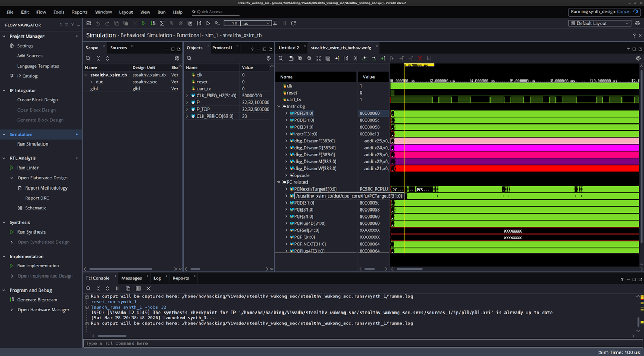Viewport: 644px width, 356px height.
Task: Save the waveform configuration using the floppy icon
Action: click(x=290, y=58)
